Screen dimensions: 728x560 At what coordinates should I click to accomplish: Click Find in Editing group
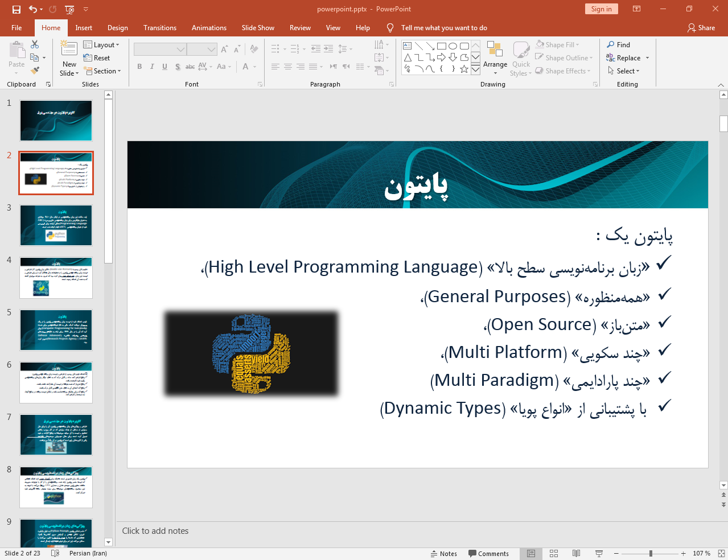[619, 45]
